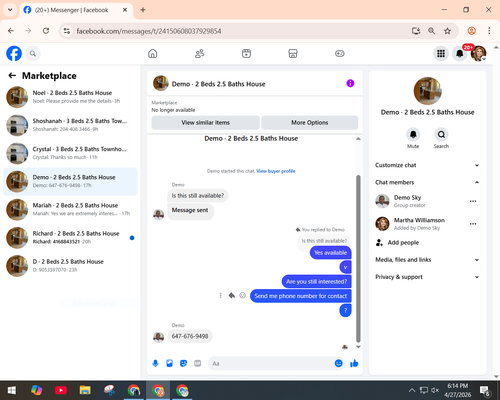Go to the Home feed icon

(153, 53)
